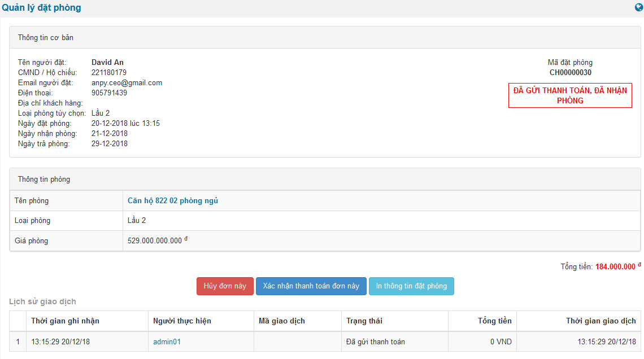Click the Người thực hiện column header
Image resolution: width=644 pixels, height=359 pixels.
(x=182, y=321)
